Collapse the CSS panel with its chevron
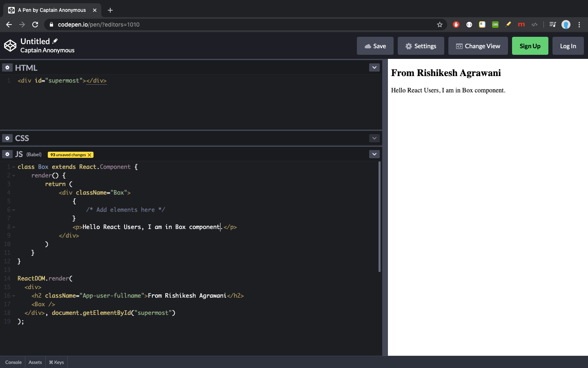 pos(374,138)
